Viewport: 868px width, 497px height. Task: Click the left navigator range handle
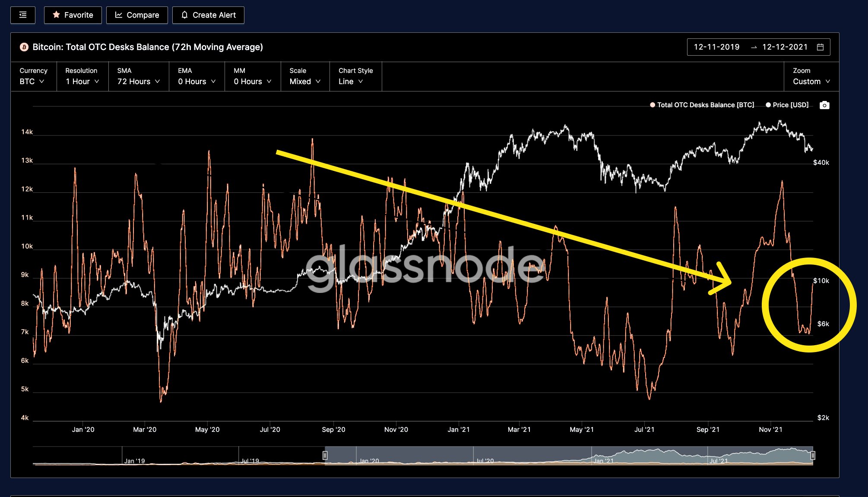point(325,455)
